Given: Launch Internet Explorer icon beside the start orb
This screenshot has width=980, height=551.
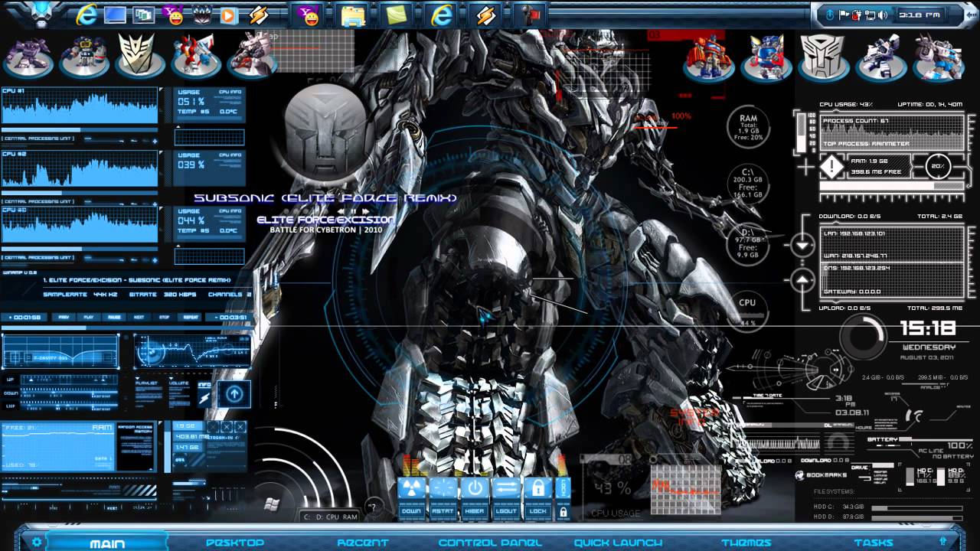Looking at the screenshot, I should click(x=86, y=15).
